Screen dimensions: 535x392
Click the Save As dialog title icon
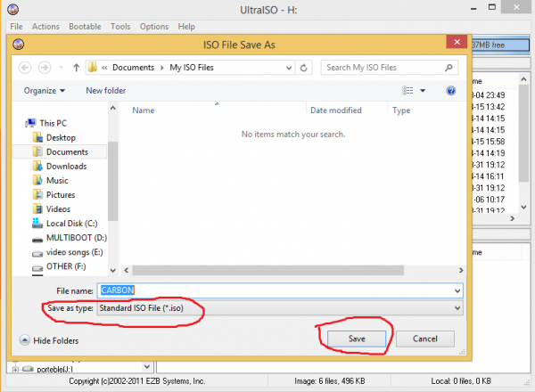pos(19,45)
